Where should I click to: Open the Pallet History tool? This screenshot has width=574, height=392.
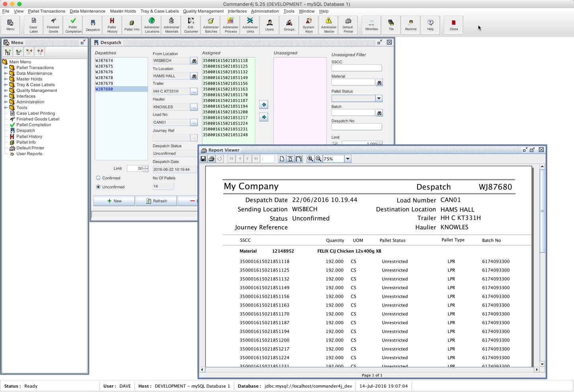(x=112, y=25)
